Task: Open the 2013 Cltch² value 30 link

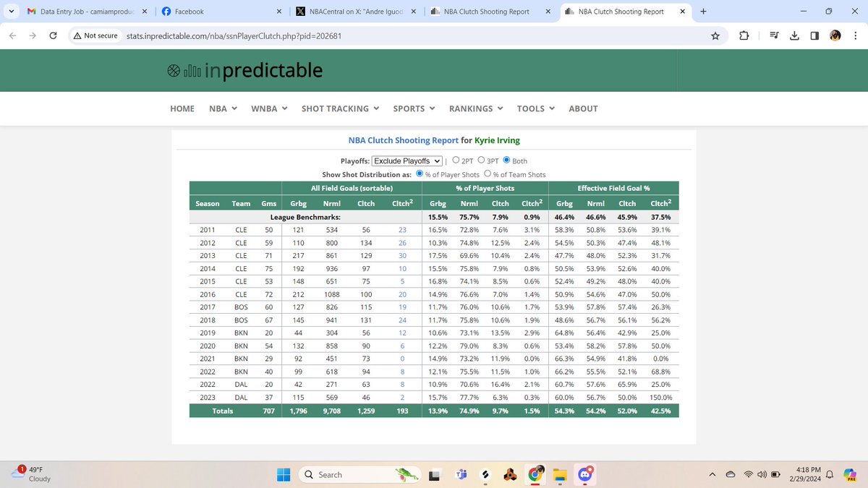Action: click(x=402, y=256)
